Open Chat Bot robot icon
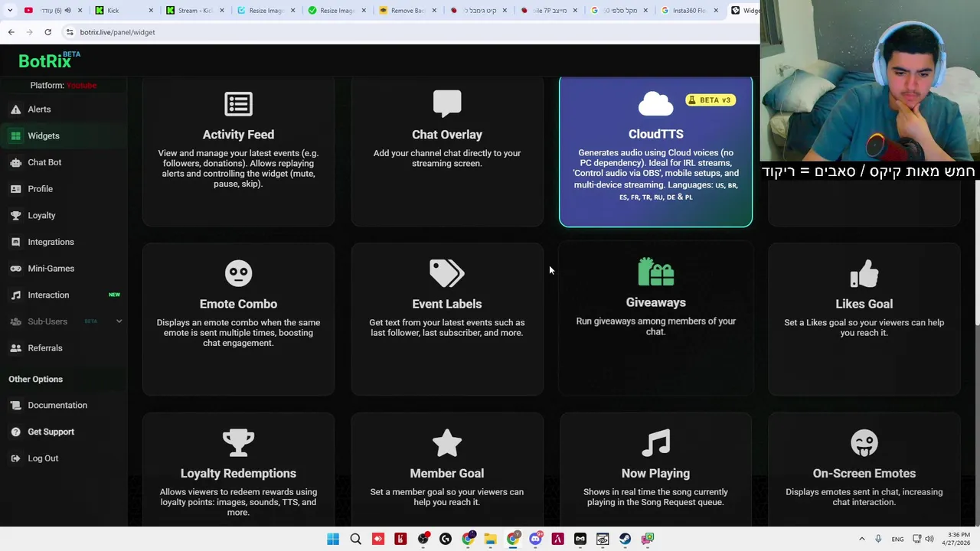Image resolution: width=980 pixels, height=551 pixels. [15, 162]
